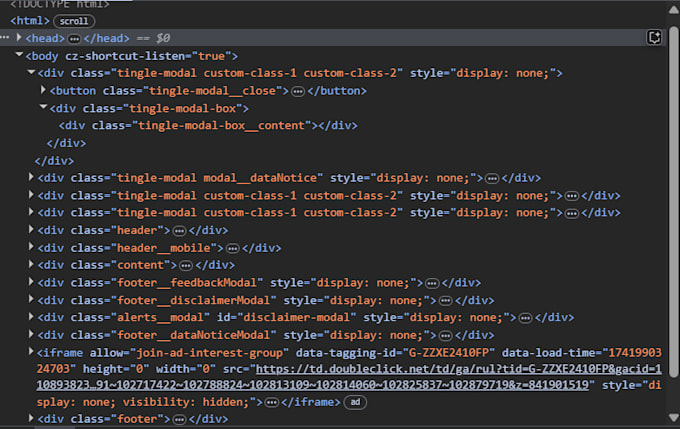Expand the iframe element

[x=31, y=351]
